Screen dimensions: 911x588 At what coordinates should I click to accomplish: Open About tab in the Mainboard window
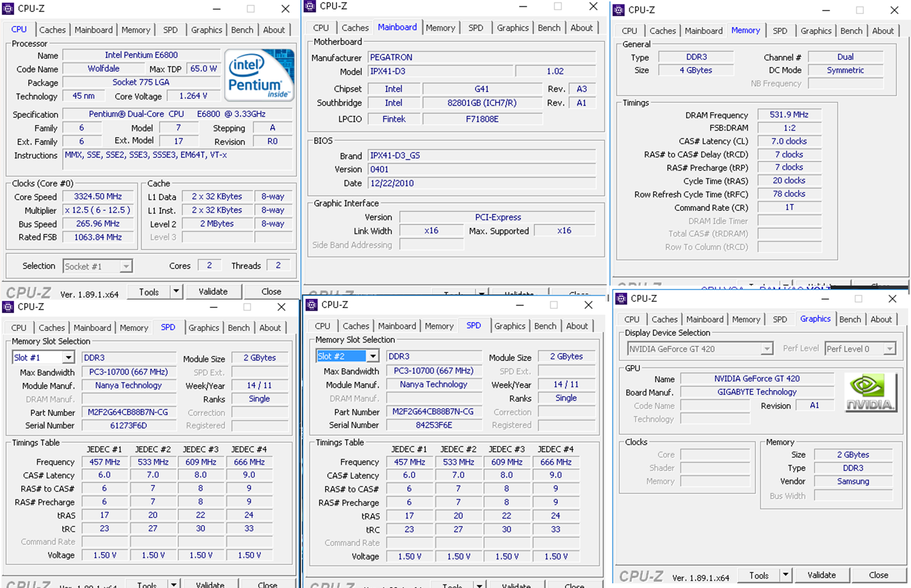tap(581, 28)
